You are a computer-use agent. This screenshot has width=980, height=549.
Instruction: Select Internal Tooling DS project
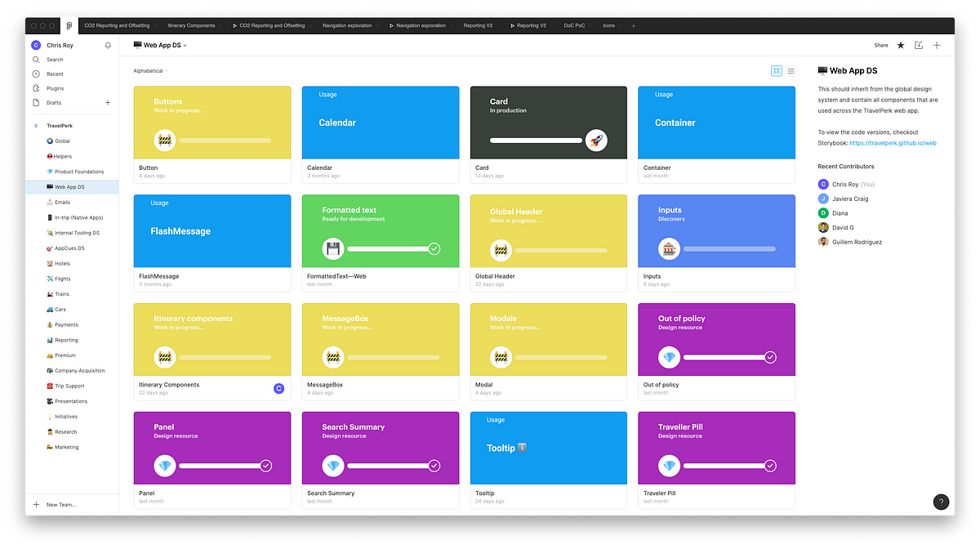point(72,233)
